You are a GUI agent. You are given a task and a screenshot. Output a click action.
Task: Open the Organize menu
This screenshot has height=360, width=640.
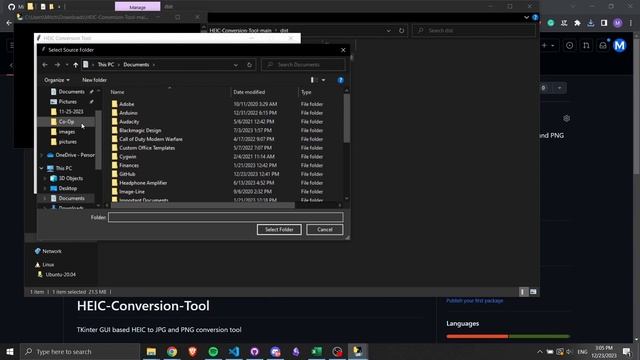[57, 80]
